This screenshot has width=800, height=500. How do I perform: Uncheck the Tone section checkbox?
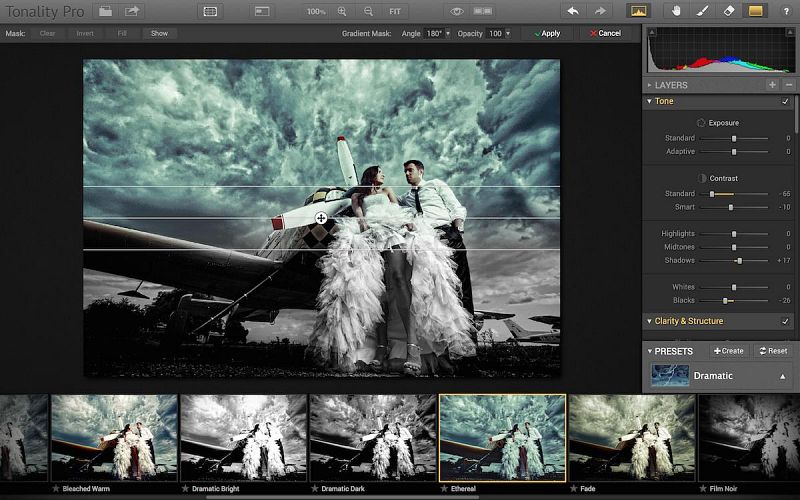coord(785,102)
